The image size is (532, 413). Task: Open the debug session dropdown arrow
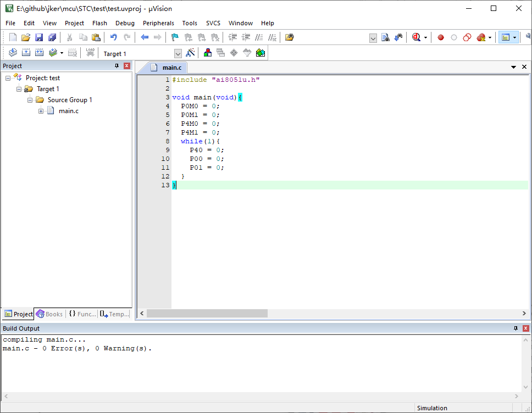(x=425, y=38)
